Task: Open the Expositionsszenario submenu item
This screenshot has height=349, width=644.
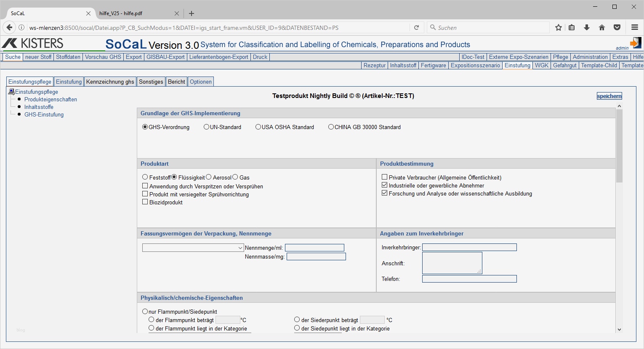Action: point(475,65)
